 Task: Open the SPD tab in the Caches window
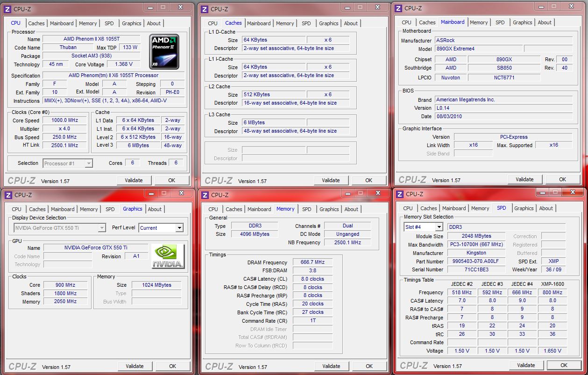click(x=306, y=23)
